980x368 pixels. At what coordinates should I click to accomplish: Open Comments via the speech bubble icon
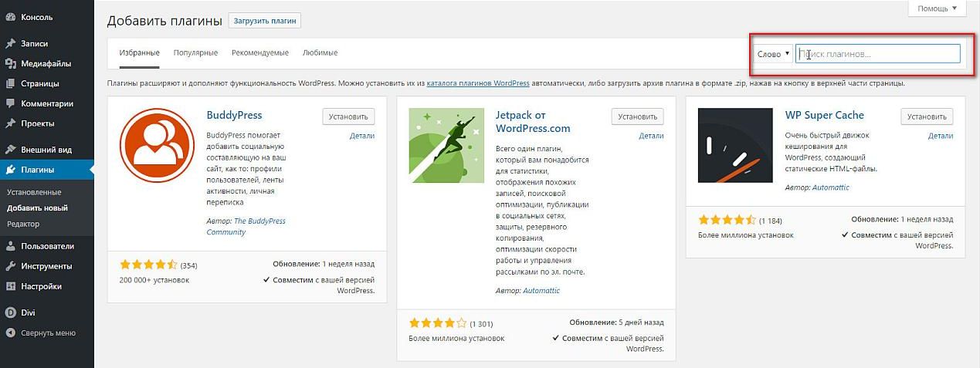click(x=11, y=103)
